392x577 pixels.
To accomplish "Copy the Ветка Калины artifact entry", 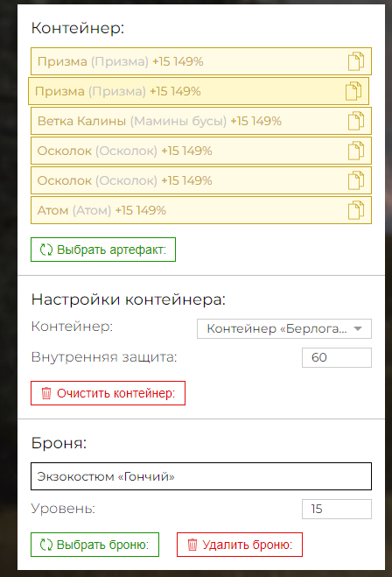I will [356, 121].
